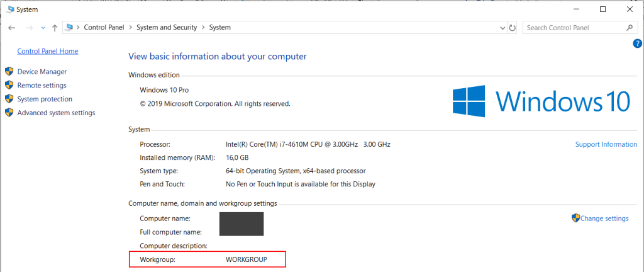Open Device Manager link
The image size is (644, 272).
coord(42,72)
